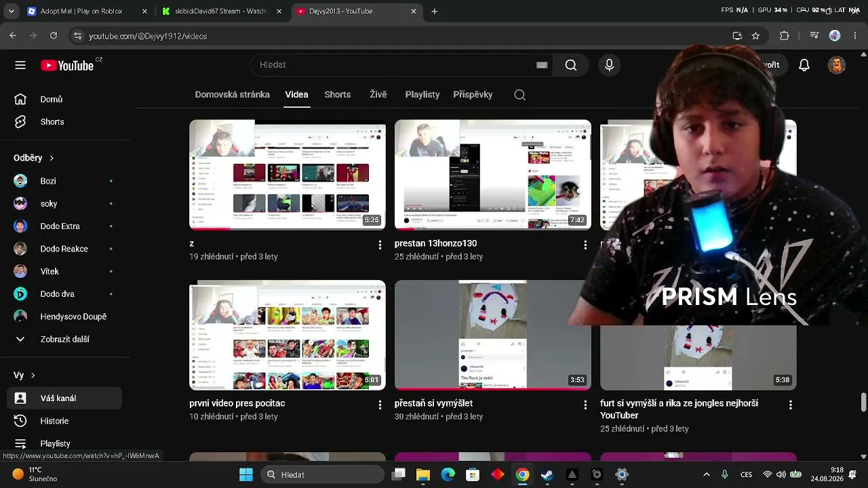The width and height of the screenshot is (868, 488).
Task: Open video titled "prvni video pres pocitac"
Action: pos(237,403)
